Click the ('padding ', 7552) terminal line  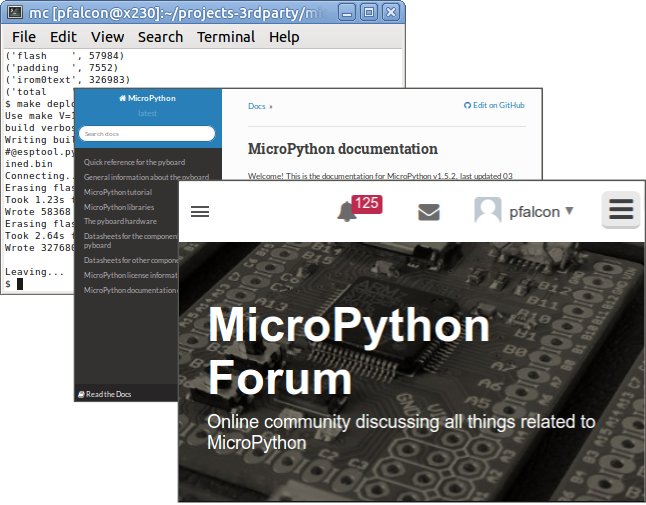click(62, 68)
